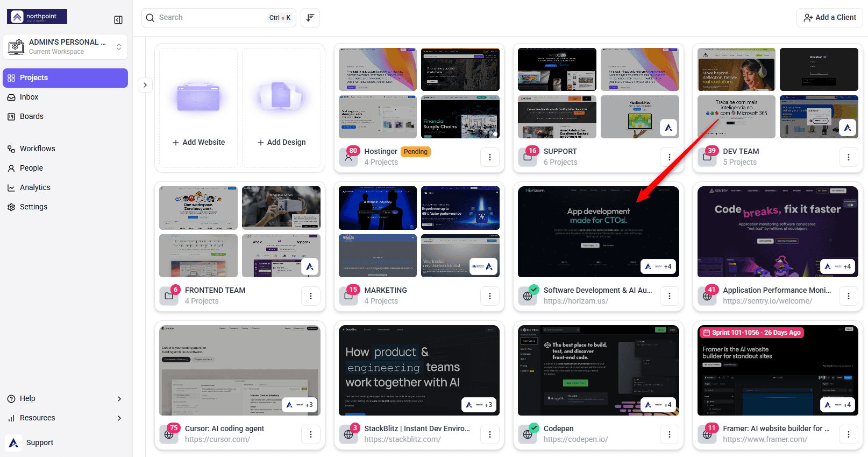
Task: Click the northpoint logo
Action: click(x=37, y=17)
